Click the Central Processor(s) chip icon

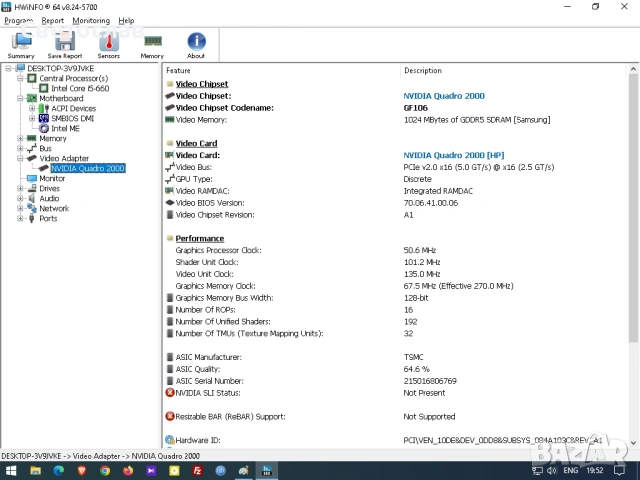coord(32,78)
